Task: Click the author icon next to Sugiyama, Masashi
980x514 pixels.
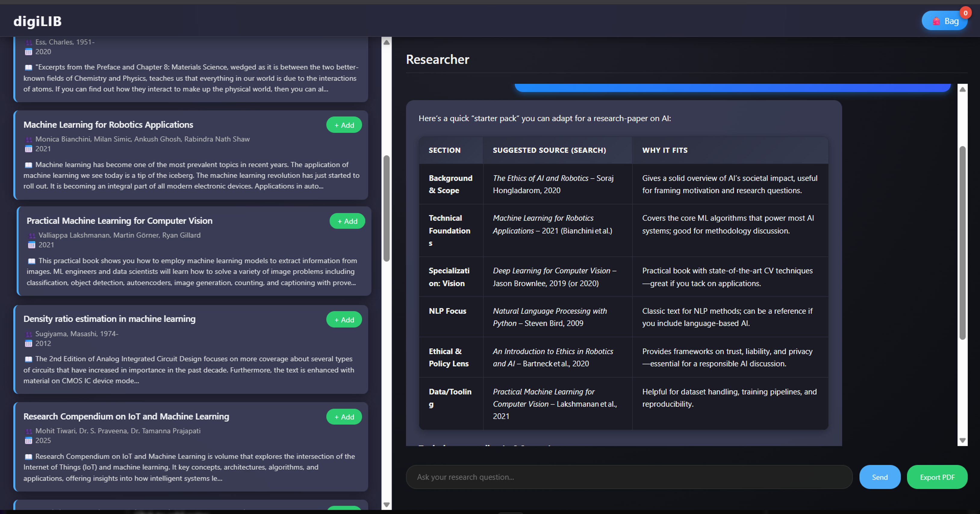Action: [29, 334]
